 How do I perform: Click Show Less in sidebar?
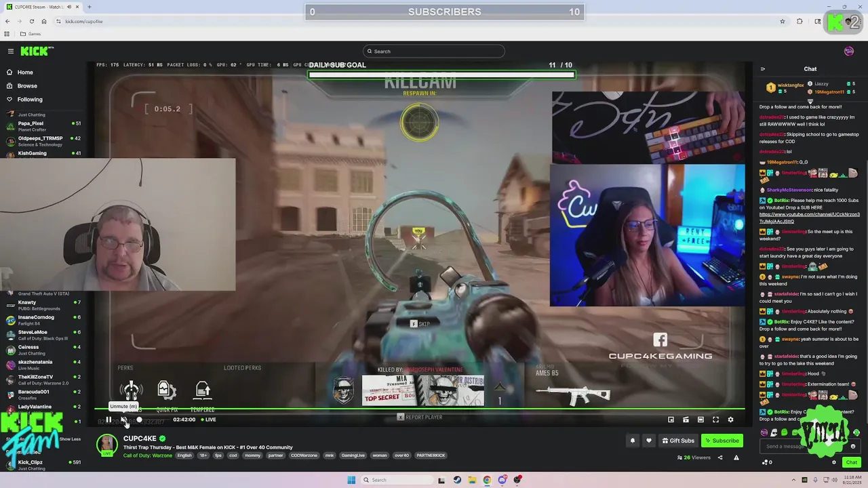pos(70,439)
